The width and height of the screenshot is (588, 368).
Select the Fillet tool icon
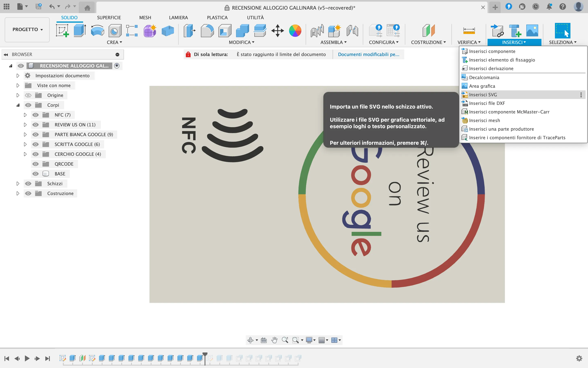coord(207,31)
